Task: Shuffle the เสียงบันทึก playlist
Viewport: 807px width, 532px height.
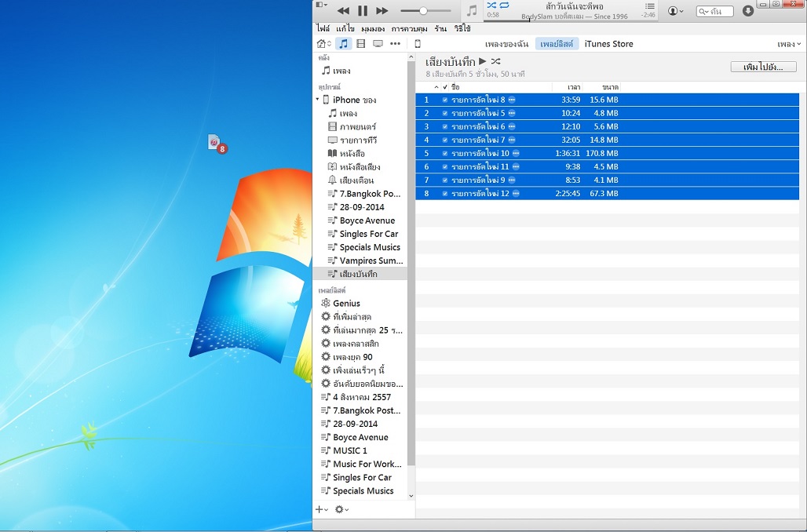Action: [x=495, y=61]
